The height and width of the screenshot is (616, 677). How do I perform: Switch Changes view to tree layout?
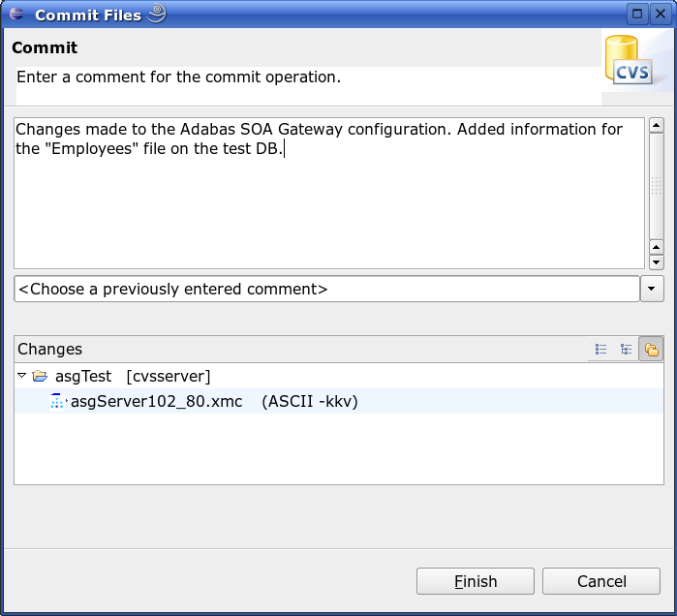(x=626, y=349)
